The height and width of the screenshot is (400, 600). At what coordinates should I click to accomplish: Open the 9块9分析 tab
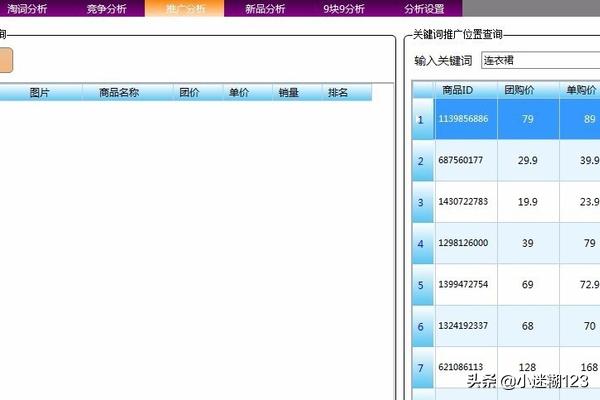(x=343, y=8)
